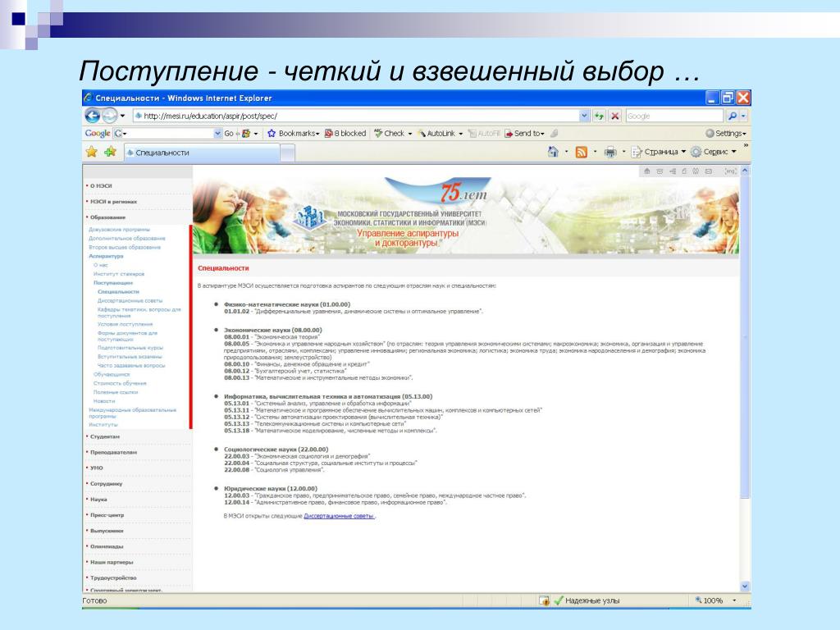Open Олимпиады sidebar section

[x=107, y=546]
